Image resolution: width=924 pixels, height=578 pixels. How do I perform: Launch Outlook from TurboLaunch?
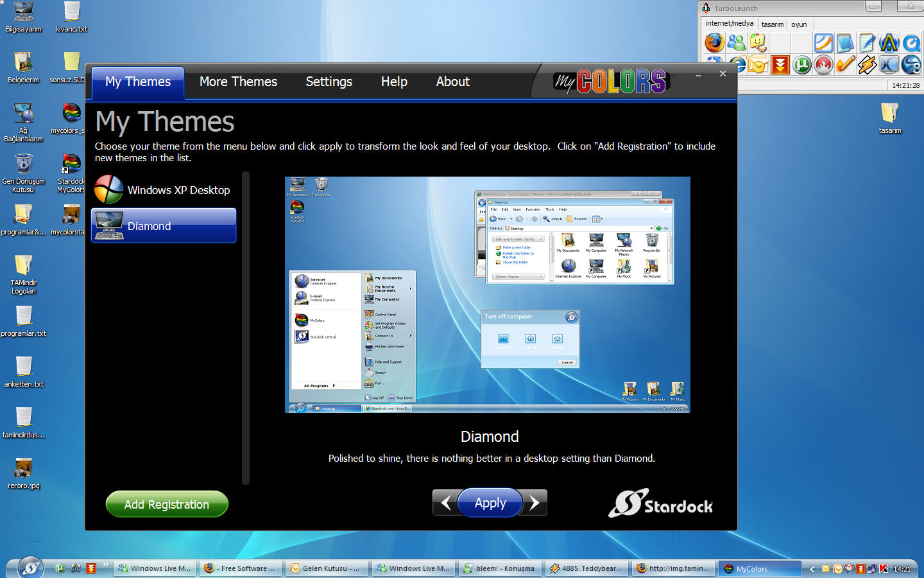click(758, 65)
